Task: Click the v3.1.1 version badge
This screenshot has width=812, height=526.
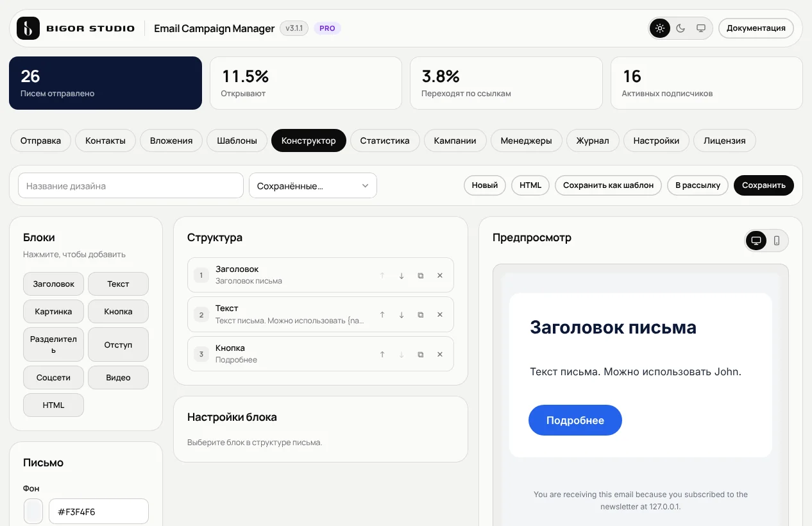Action: coord(294,28)
